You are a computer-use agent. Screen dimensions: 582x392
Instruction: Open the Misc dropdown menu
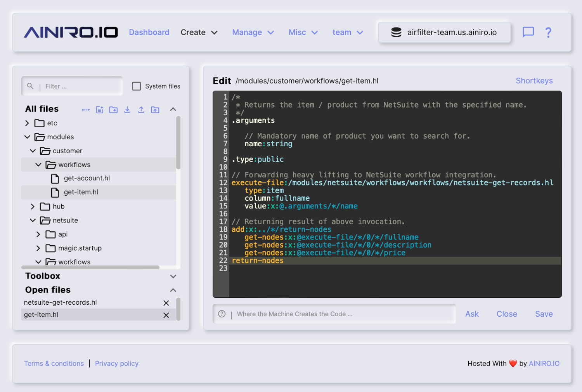point(303,32)
